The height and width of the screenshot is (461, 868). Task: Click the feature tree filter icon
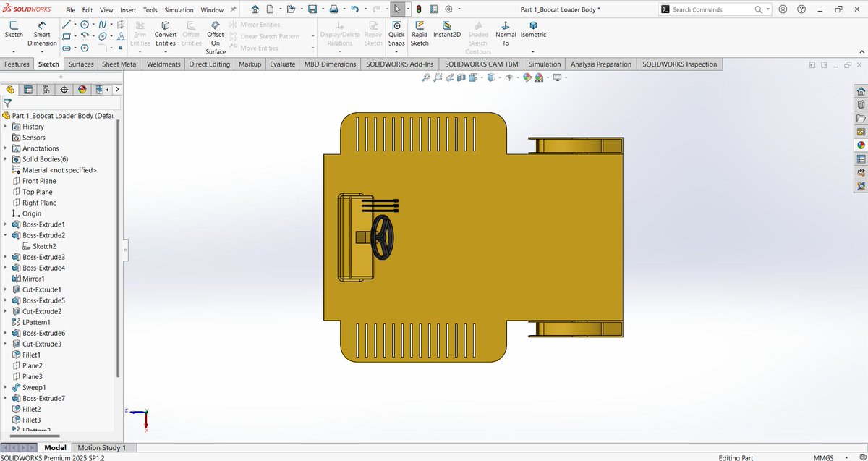pyautogui.click(x=7, y=103)
